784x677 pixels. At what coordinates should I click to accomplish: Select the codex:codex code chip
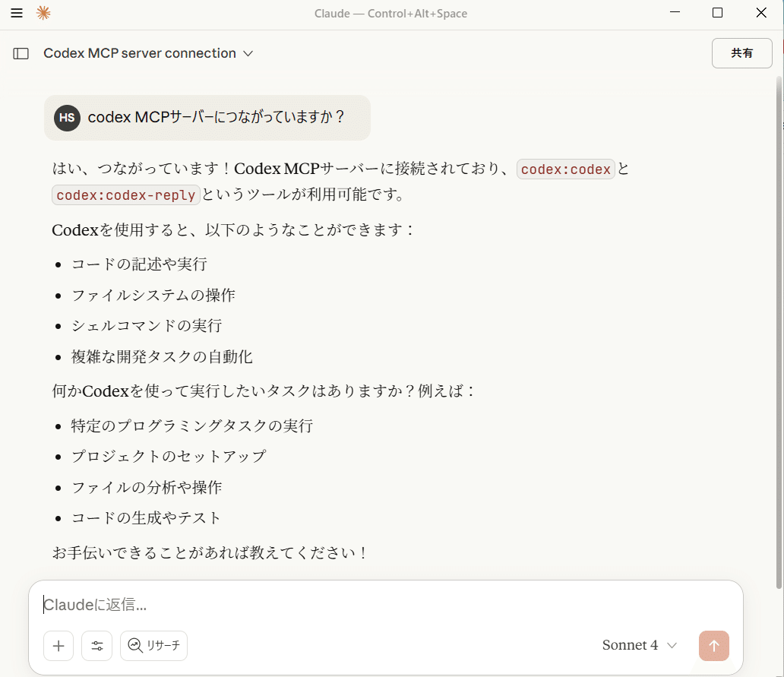566,169
